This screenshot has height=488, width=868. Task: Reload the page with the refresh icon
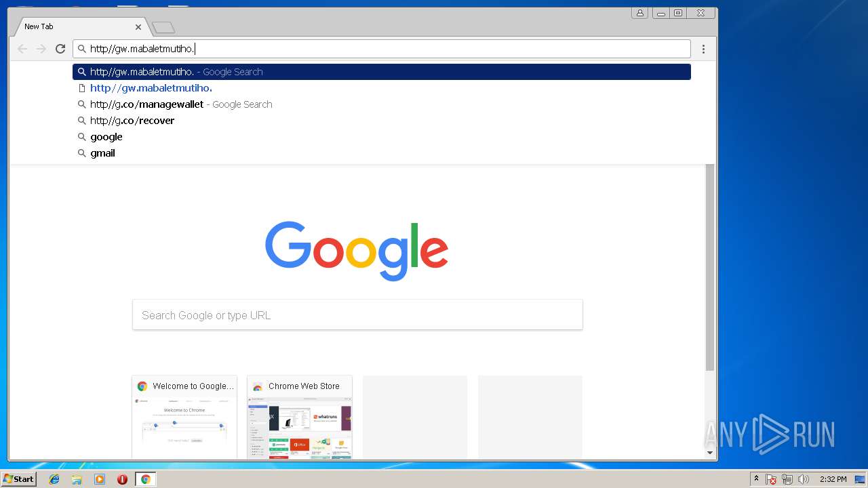coord(60,49)
